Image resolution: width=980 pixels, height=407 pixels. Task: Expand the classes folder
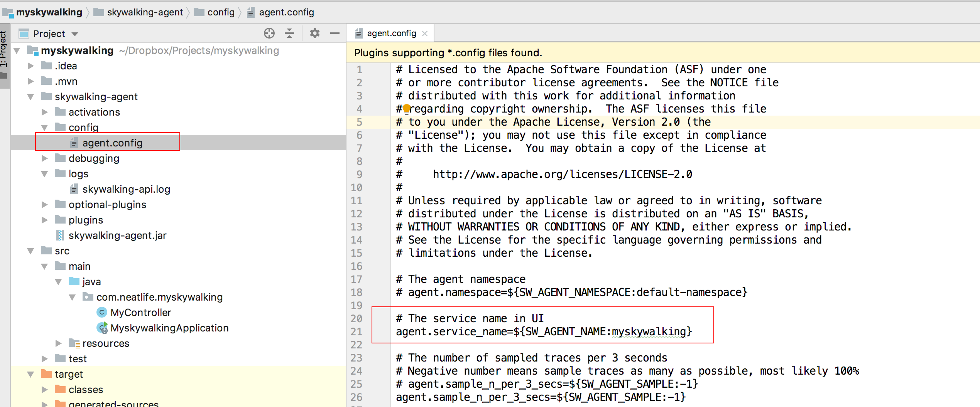pos(45,390)
